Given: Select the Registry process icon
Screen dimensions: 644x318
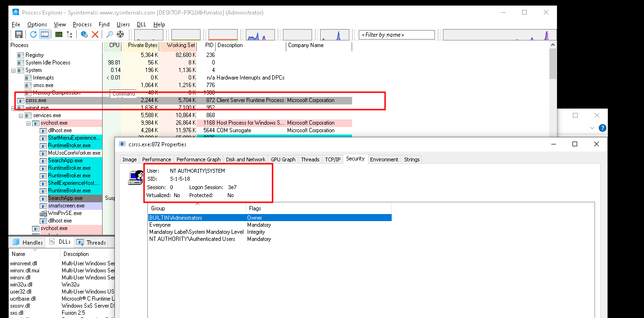Looking at the screenshot, I should tap(20, 55).
